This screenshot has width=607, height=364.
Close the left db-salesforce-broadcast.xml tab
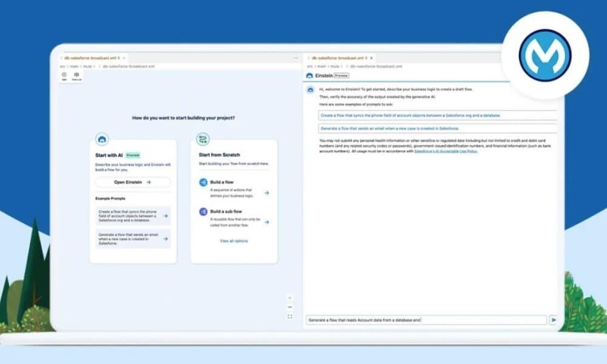(124, 58)
